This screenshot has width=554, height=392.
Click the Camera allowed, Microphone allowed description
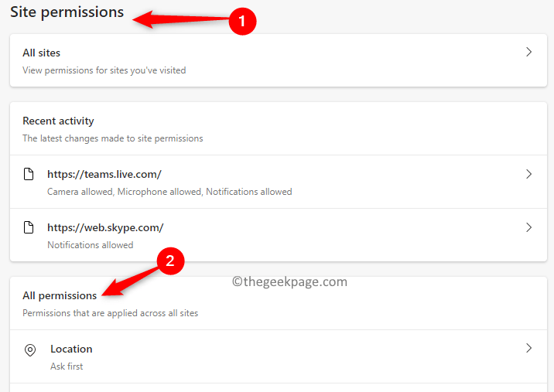point(169,192)
